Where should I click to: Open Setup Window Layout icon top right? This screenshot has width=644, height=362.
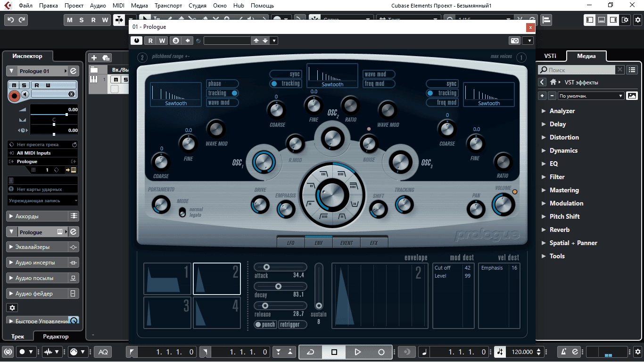click(625, 20)
